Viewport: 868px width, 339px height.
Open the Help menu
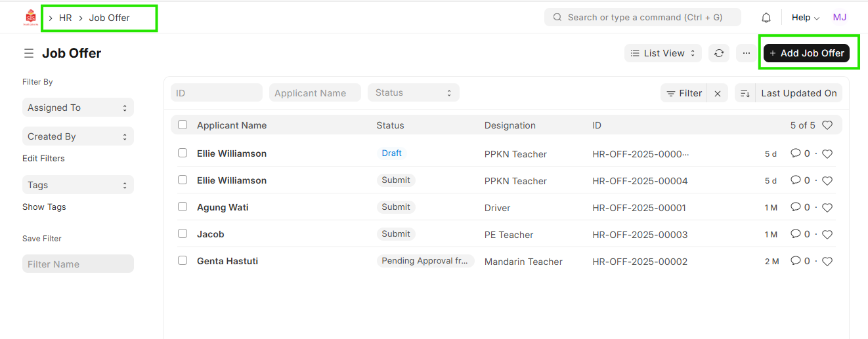tap(805, 18)
